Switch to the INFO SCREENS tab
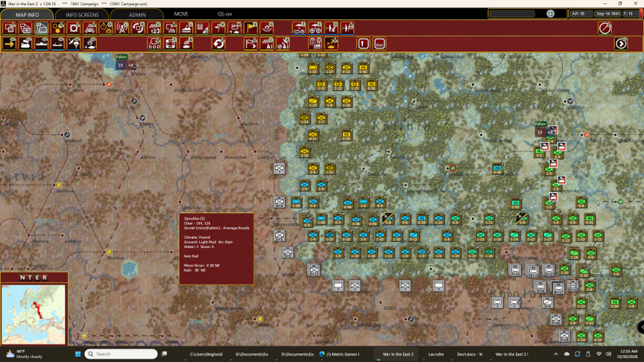 82,14
